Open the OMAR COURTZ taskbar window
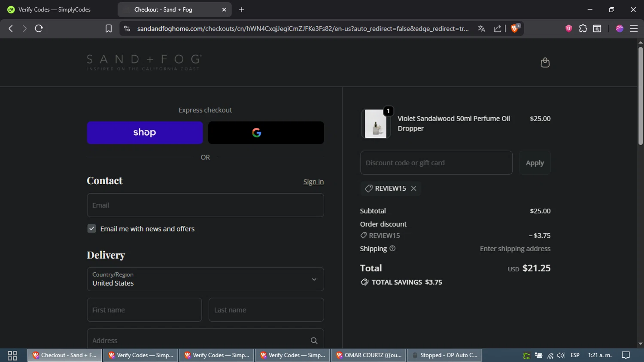 [x=368, y=355]
